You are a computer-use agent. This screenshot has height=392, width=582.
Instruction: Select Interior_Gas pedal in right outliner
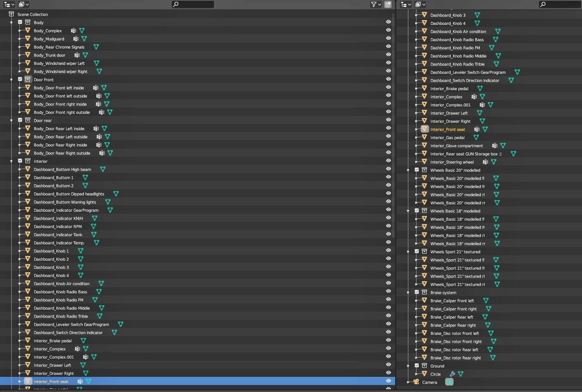click(447, 138)
